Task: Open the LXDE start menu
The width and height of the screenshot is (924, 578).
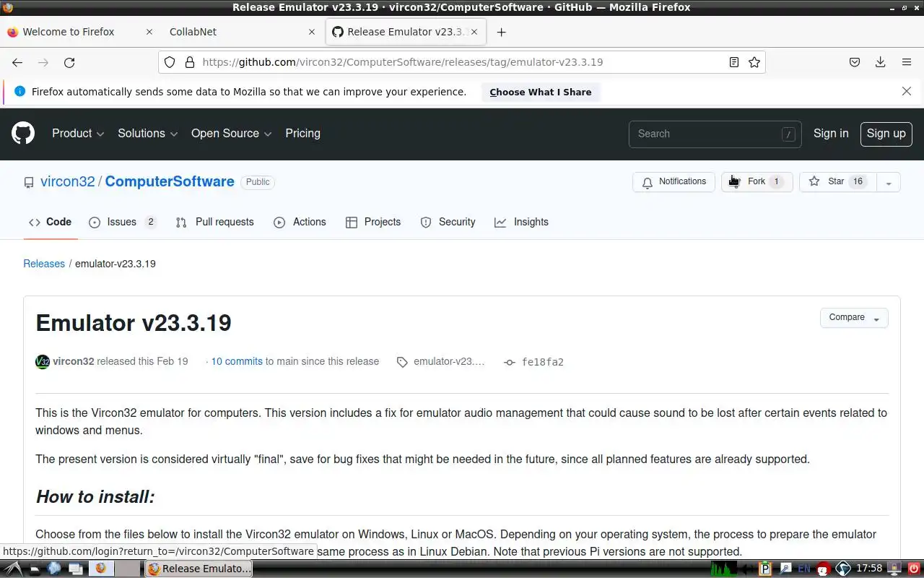Action: [13, 569]
